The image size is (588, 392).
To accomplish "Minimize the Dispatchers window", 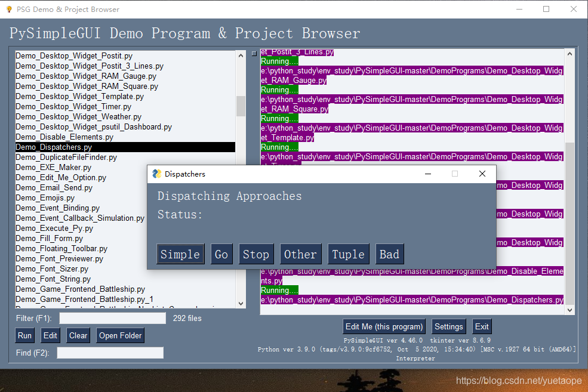I will tap(428, 174).
